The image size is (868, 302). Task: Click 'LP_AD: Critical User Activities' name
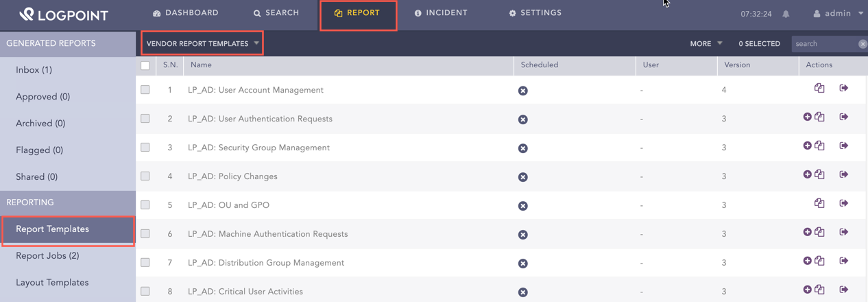tap(245, 292)
